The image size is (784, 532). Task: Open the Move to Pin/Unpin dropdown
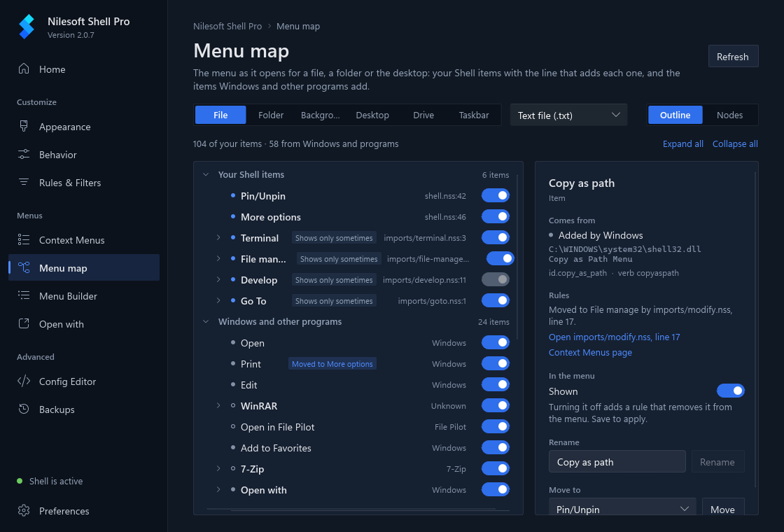(622, 507)
